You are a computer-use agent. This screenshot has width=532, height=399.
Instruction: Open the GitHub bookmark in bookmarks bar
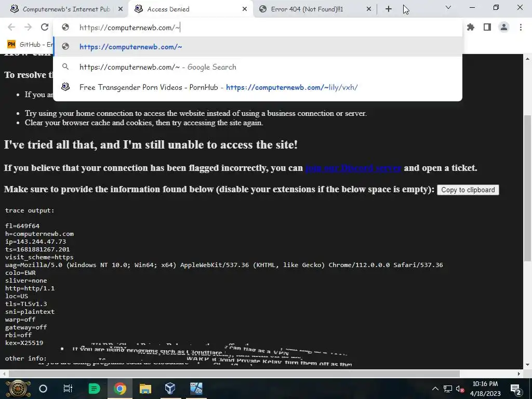[30, 45]
